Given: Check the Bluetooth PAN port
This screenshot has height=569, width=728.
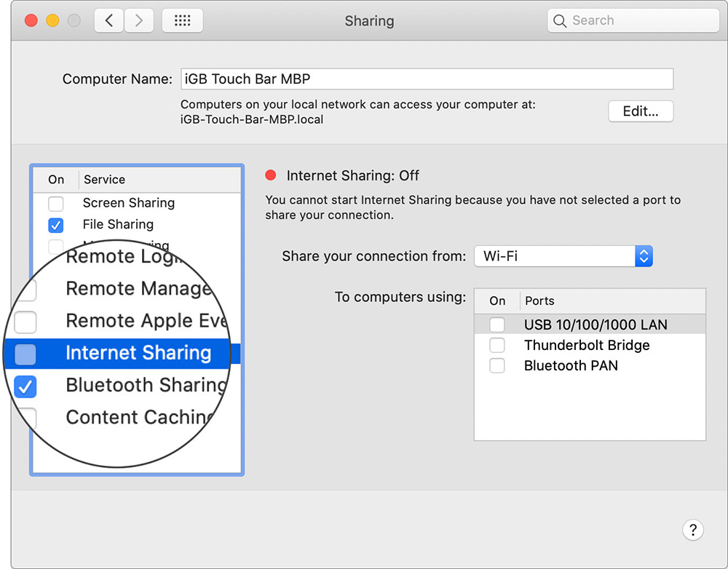Looking at the screenshot, I should (497, 366).
